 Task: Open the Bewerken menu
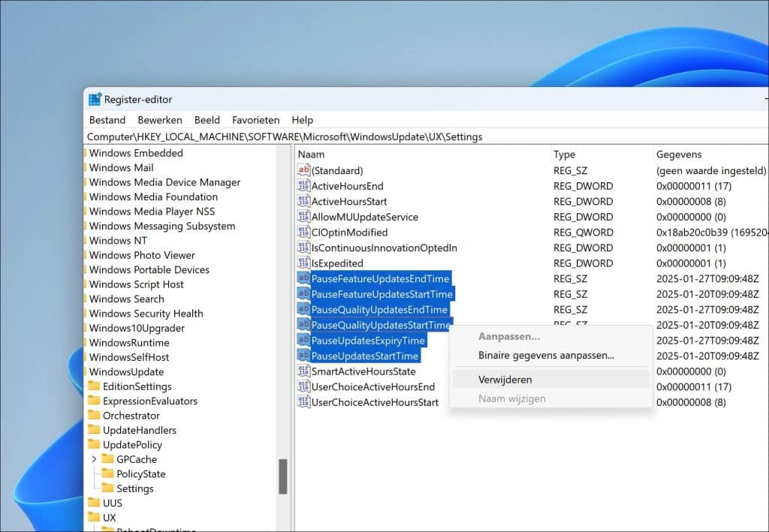(x=160, y=120)
